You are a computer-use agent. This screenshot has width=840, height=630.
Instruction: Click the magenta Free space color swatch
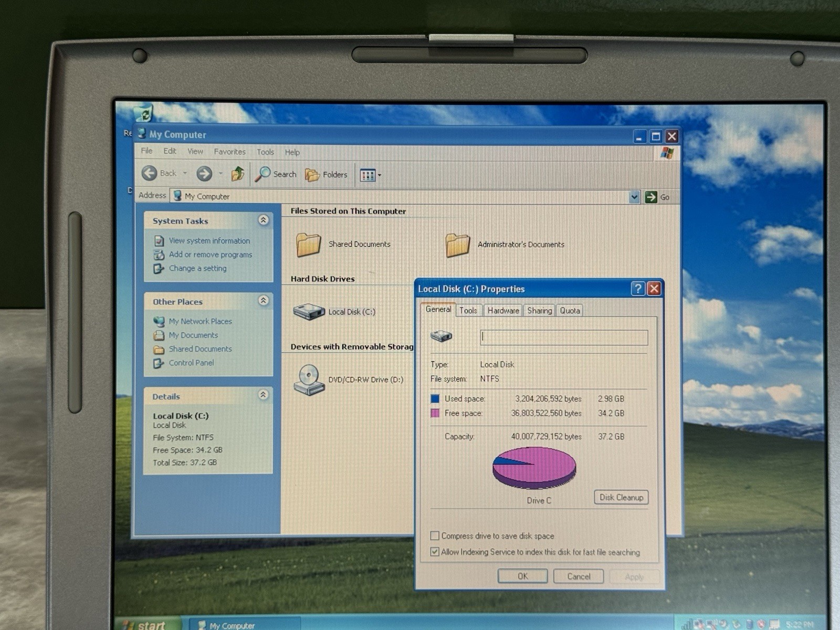(x=435, y=413)
